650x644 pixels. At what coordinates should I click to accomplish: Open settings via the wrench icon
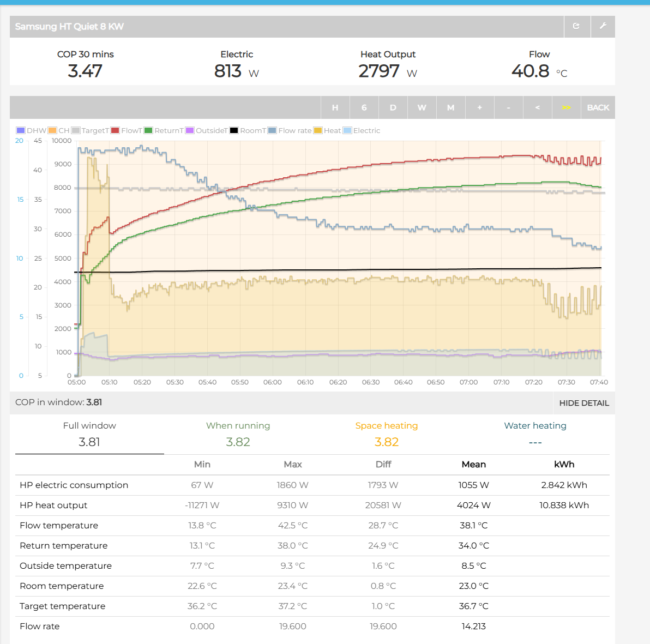click(603, 26)
